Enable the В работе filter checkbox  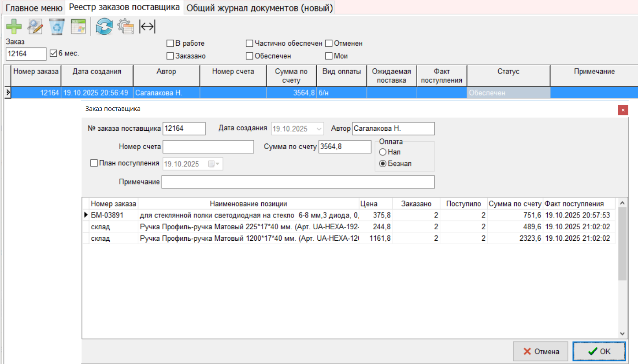[x=170, y=44]
